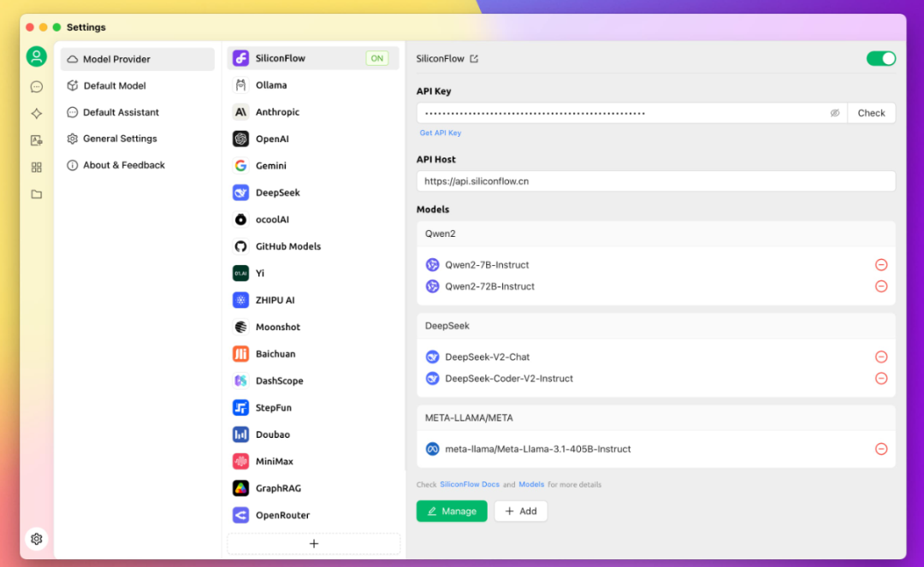Open Default Assistant settings section
924x567 pixels.
137,112
